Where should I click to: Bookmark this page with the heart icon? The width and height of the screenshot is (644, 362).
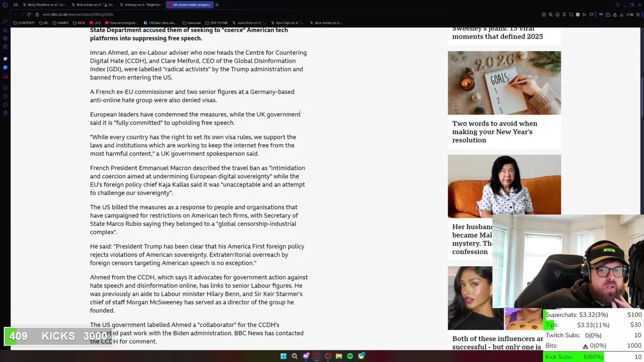click(x=591, y=15)
